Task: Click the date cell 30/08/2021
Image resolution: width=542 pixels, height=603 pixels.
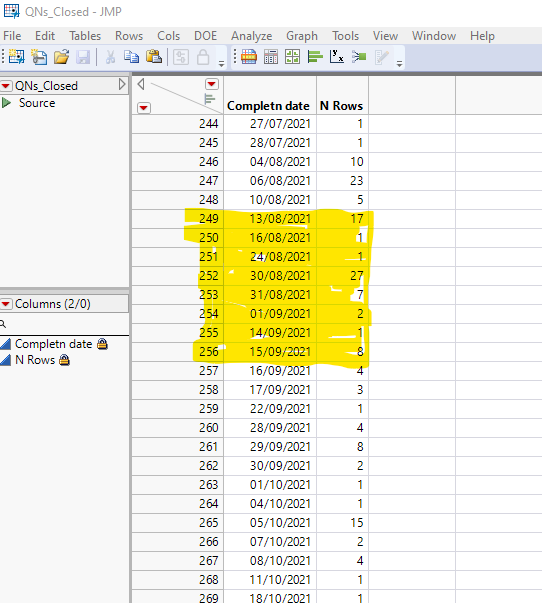Action: coord(270,276)
